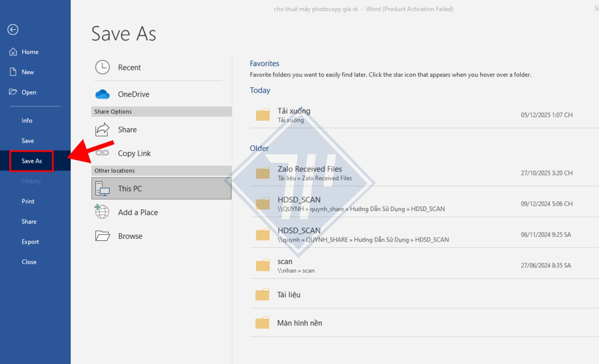The height and width of the screenshot is (364, 599).
Task: Select the This PC computer icon
Action: pyautogui.click(x=102, y=189)
